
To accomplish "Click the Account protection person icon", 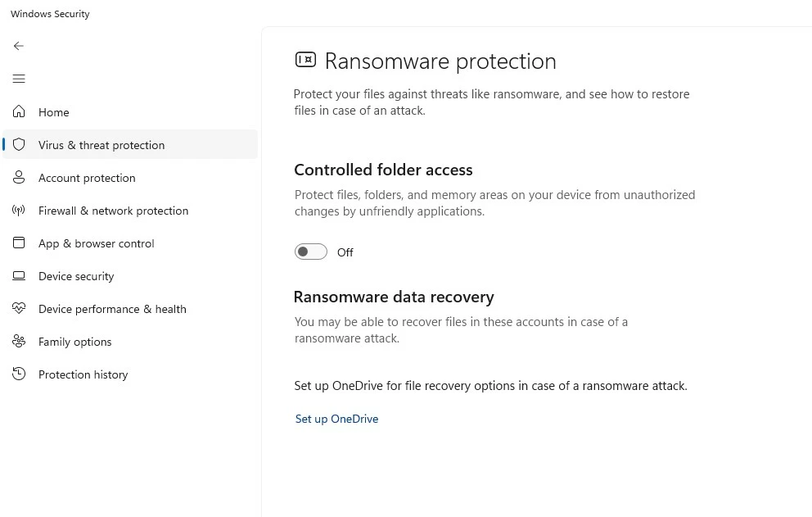I will (x=19, y=178).
